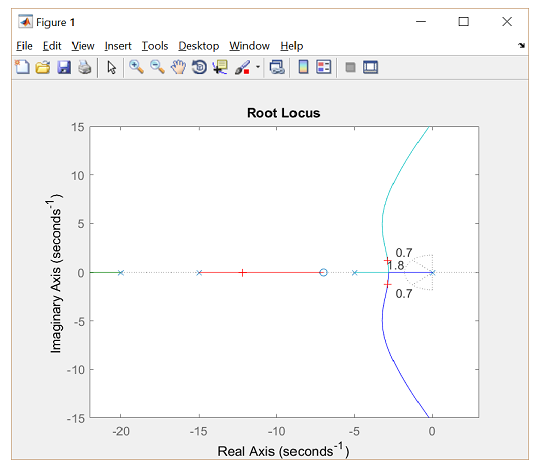
Task: Click upper red plus closed-loop pole marker
Action: pyautogui.click(x=387, y=260)
